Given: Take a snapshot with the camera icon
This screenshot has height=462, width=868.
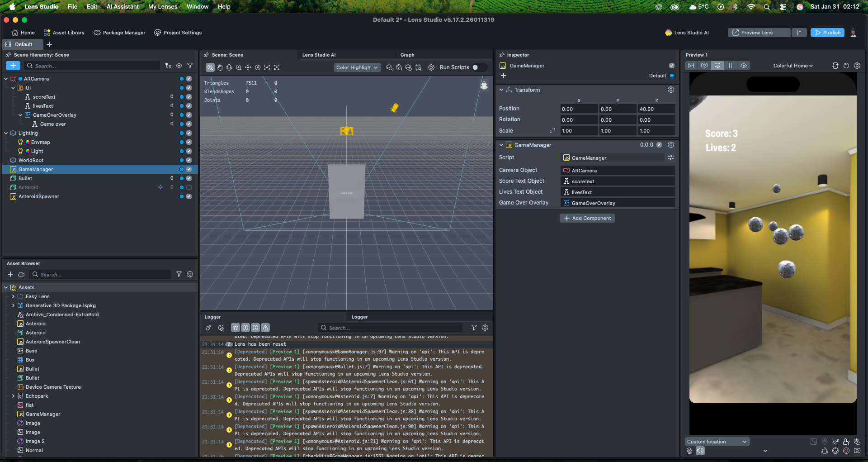Looking at the screenshot, I should pos(857,451).
